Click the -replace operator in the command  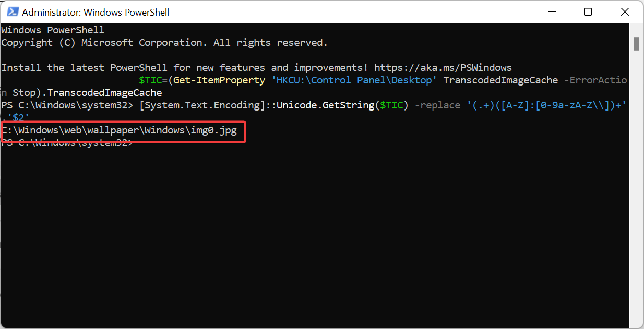437,105
